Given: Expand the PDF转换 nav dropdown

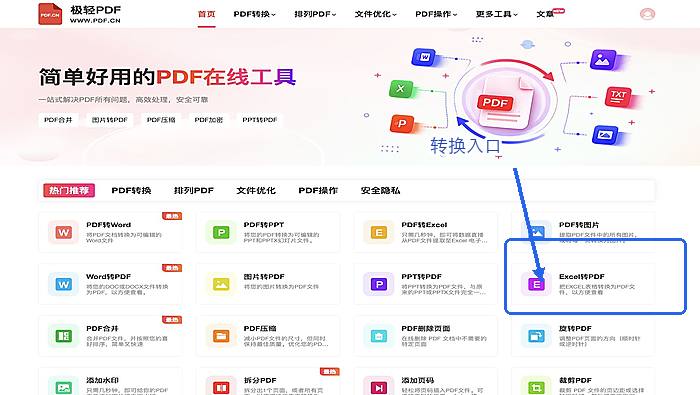Looking at the screenshot, I should [254, 14].
